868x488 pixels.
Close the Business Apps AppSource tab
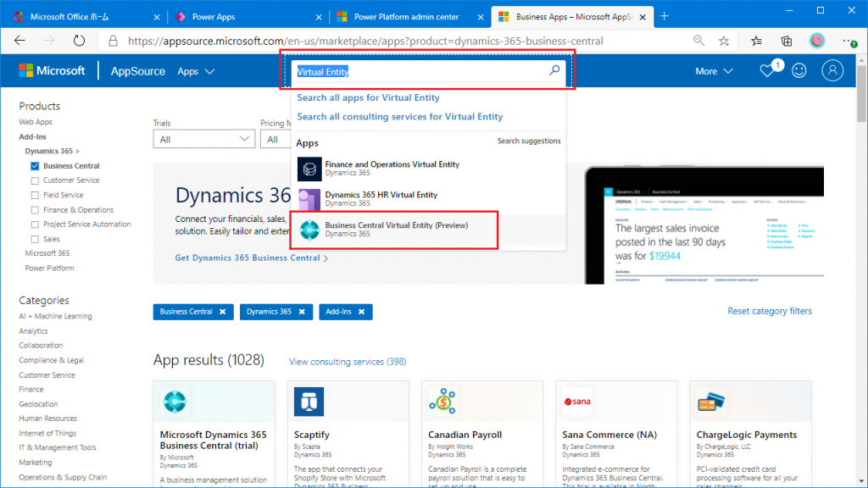tap(643, 17)
